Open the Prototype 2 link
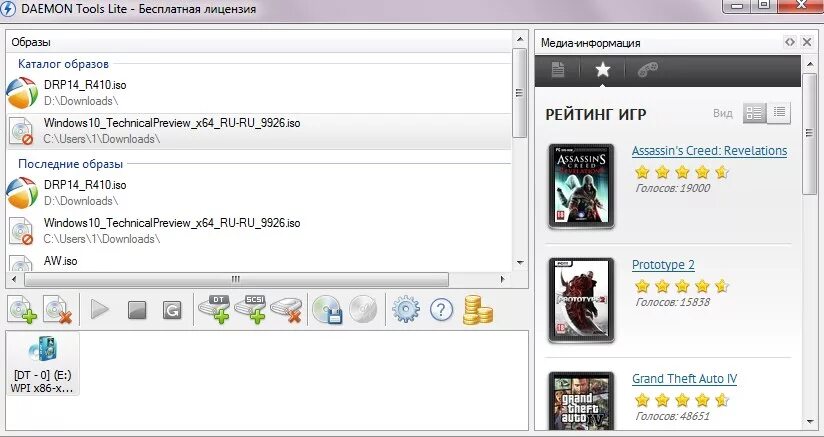824x437 pixels. [x=663, y=265]
